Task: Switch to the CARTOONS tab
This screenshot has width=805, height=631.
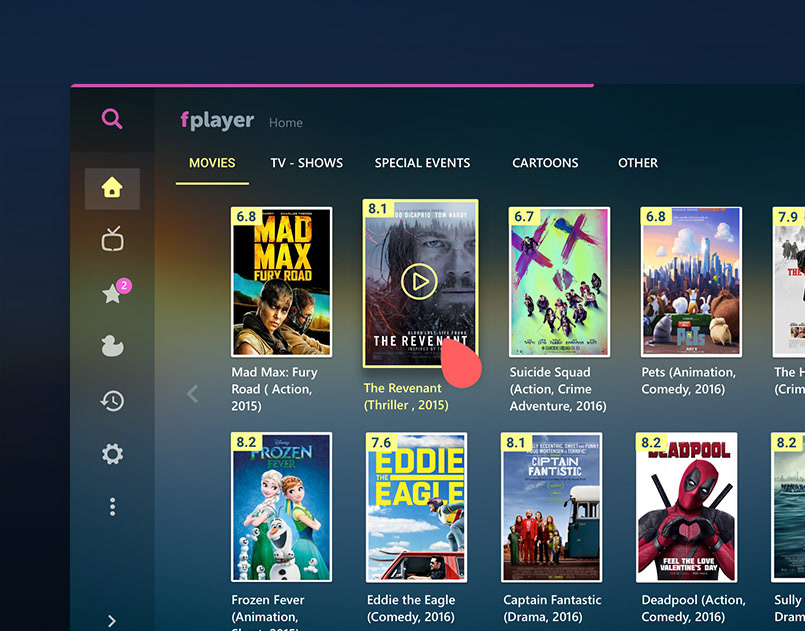Action: pos(545,163)
